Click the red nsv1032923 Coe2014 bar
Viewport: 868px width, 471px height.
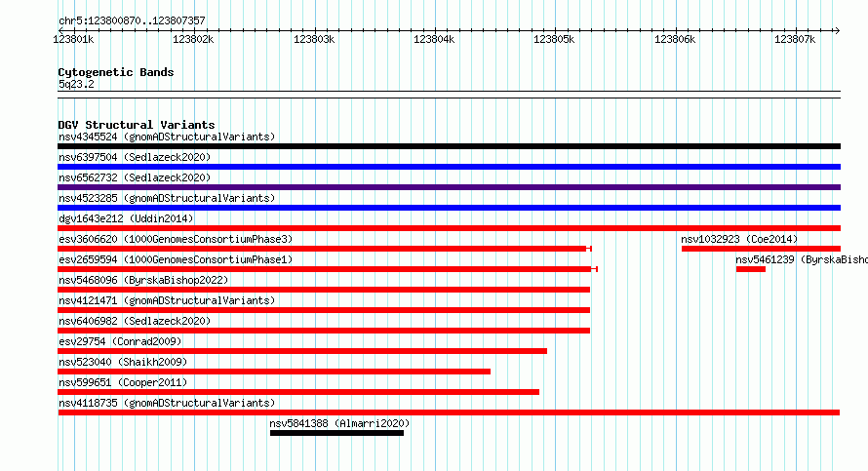761,249
